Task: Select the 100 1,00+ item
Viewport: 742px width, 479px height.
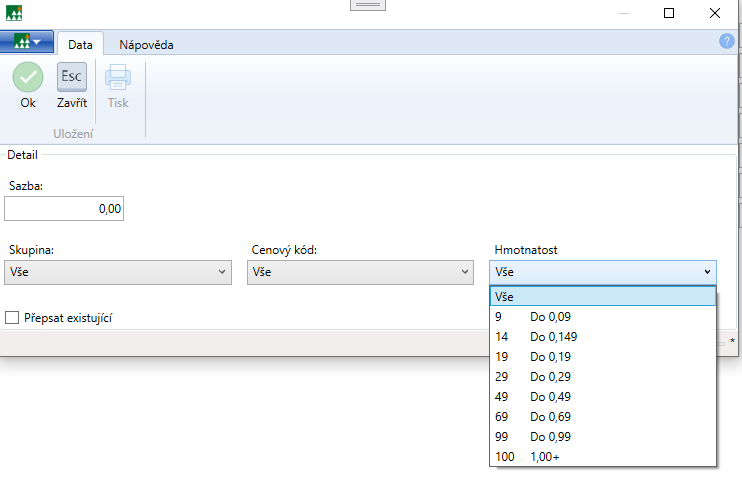Action: [603, 457]
